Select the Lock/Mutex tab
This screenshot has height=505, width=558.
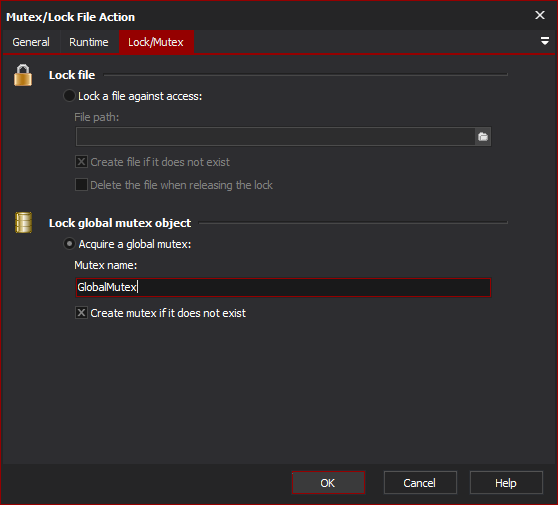(156, 42)
